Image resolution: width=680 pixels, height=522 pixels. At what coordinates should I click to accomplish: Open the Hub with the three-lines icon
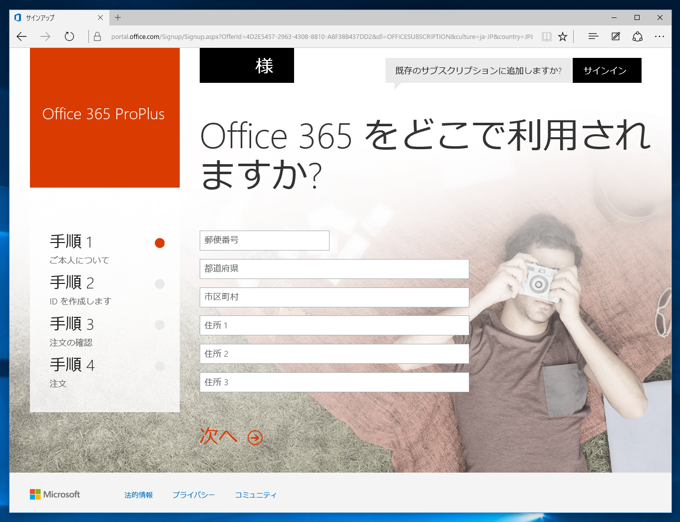tap(593, 37)
